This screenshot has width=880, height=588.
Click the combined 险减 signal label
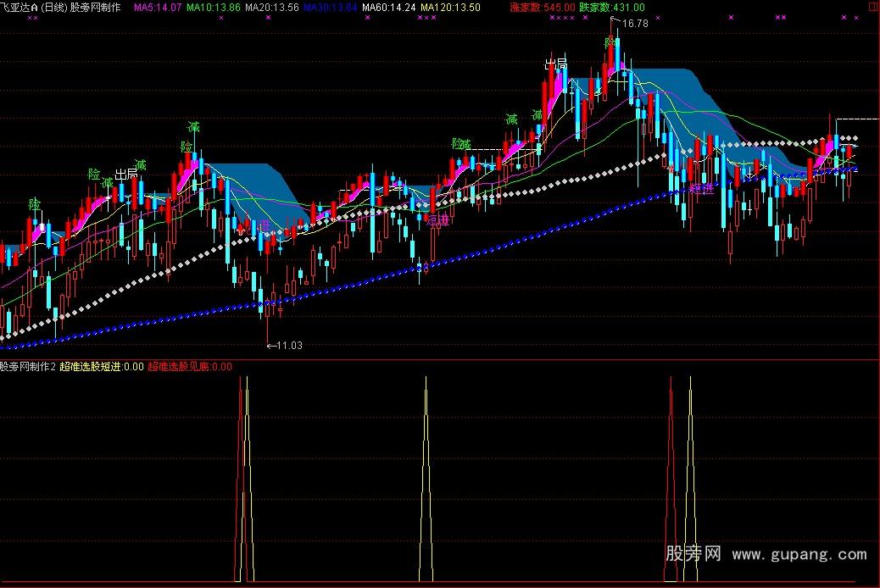(460, 144)
